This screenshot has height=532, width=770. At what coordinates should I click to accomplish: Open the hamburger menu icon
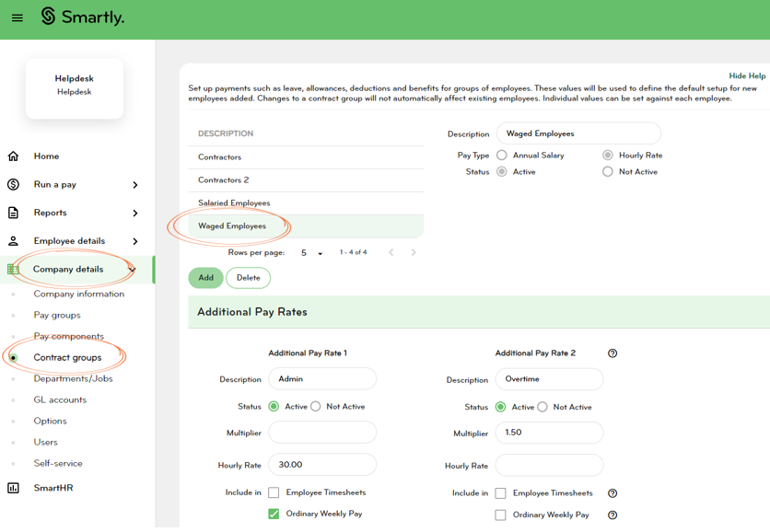(x=17, y=17)
